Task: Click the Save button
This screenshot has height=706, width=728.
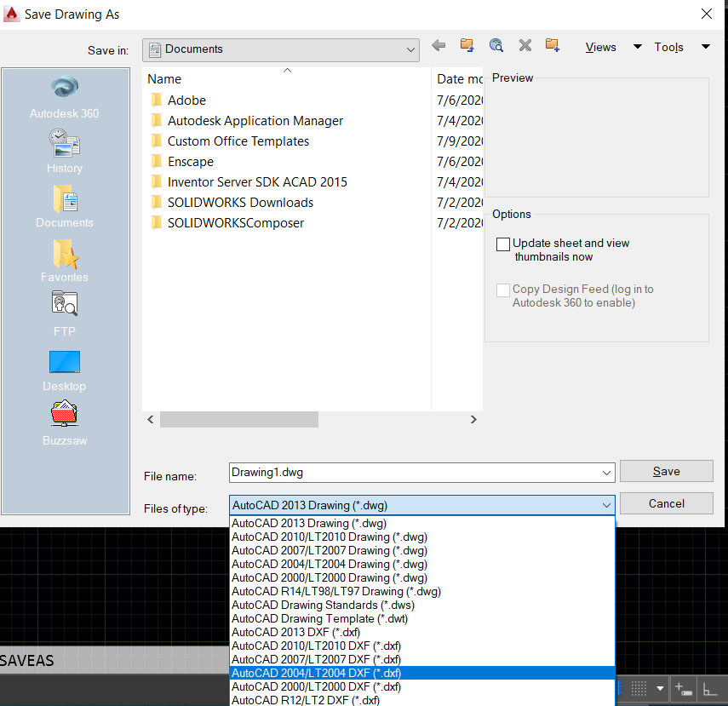Action: pos(666,471)
